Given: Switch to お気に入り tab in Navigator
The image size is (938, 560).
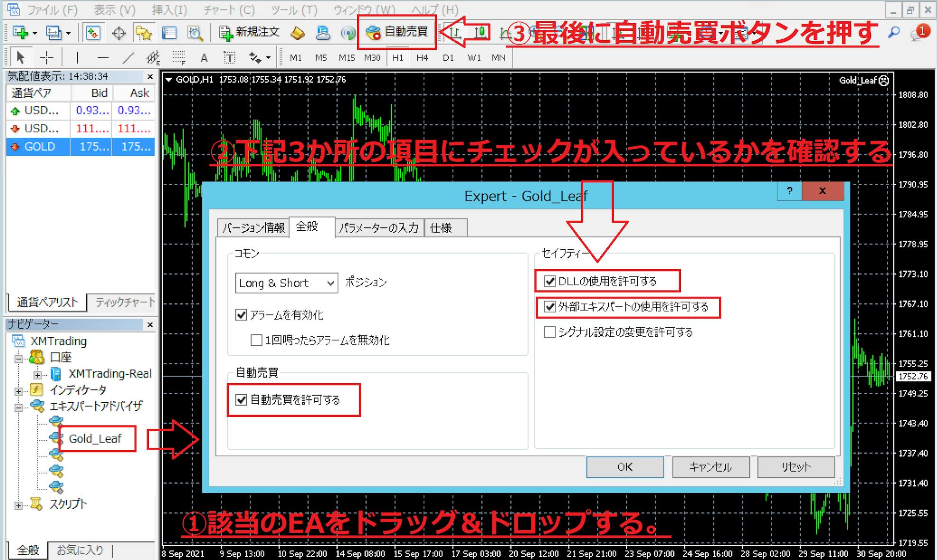Looking at the screenshot, I should [x=80, y=550].
